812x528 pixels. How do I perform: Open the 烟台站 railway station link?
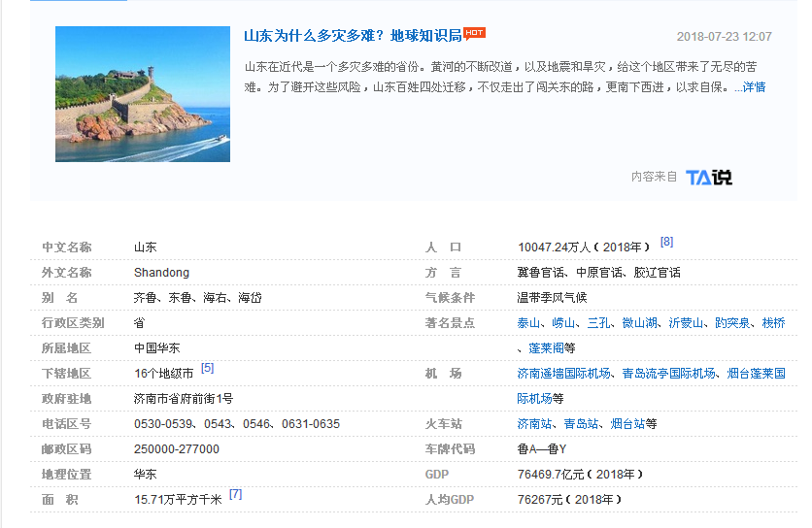627,424
